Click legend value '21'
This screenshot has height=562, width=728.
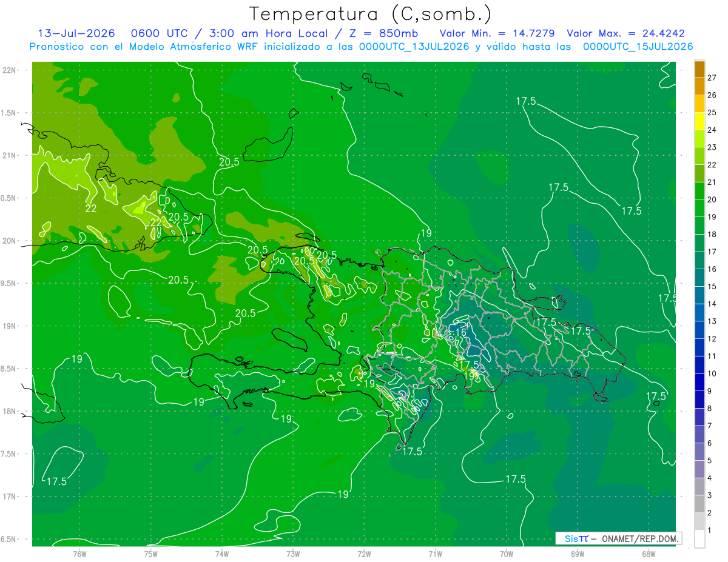pos(713,182)
